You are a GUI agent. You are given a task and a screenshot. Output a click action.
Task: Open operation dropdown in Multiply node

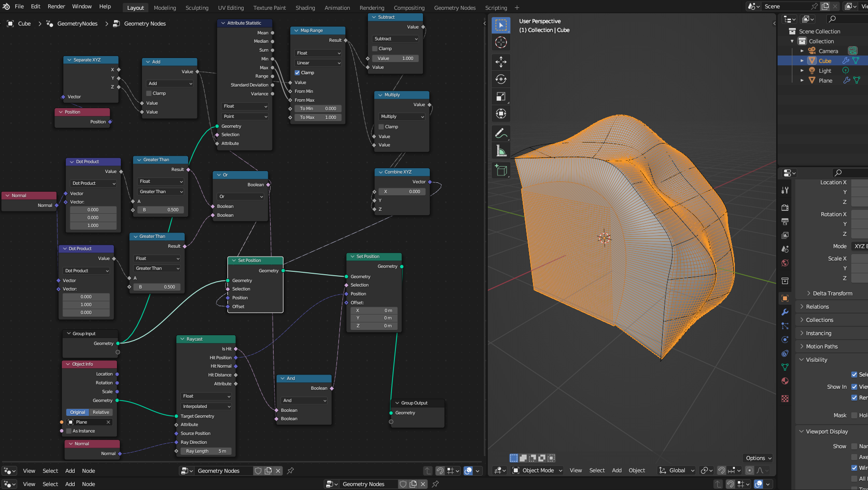(x=402, y=116)
